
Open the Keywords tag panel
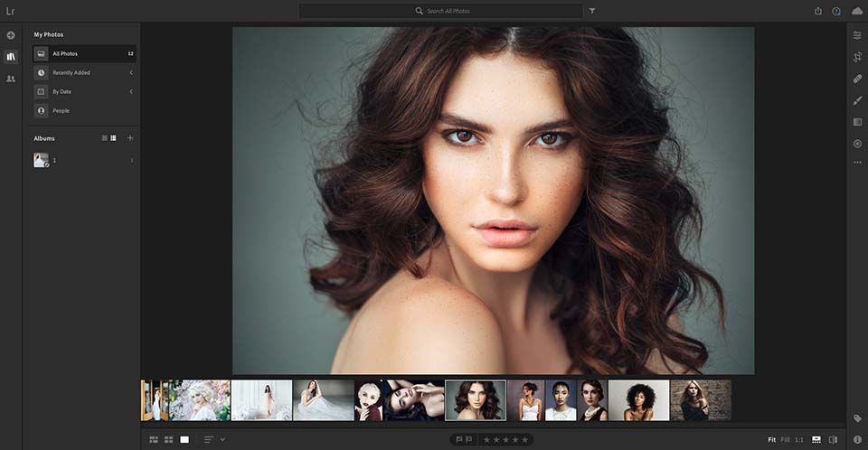click(x=857, y=418)
